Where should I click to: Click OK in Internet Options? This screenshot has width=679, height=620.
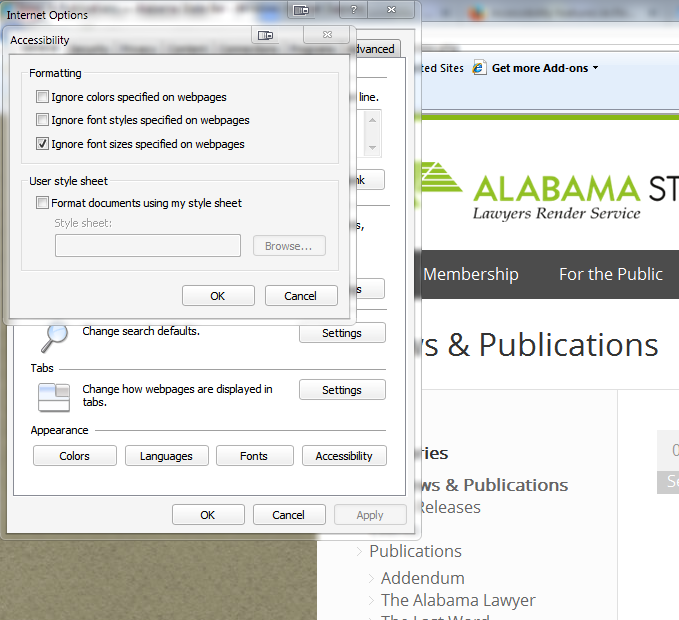coord(208,515)
